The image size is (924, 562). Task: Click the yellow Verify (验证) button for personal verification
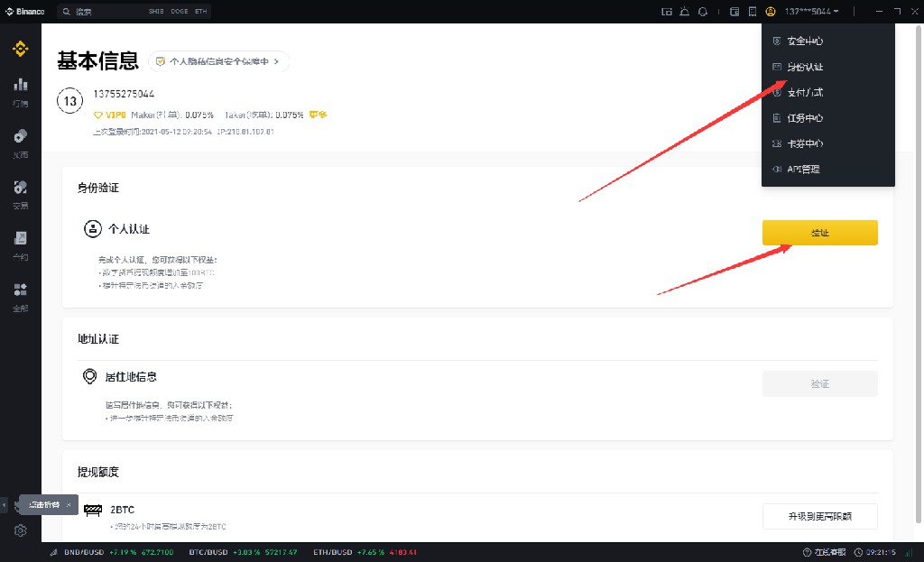(x=819, y=233)
